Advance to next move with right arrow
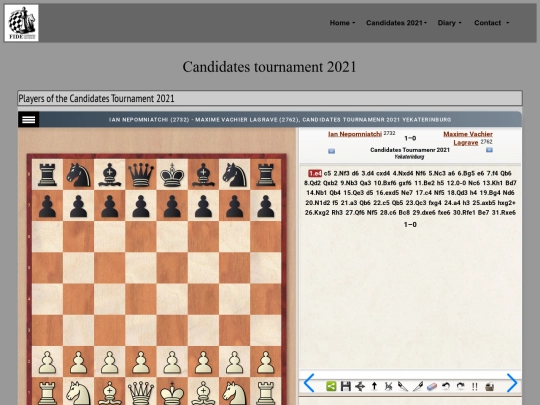 (512, 383)
